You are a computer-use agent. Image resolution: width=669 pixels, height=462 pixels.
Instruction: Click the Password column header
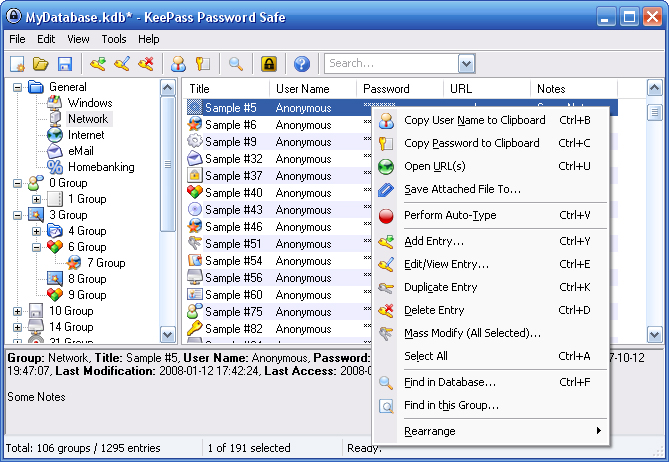(400, 89)
